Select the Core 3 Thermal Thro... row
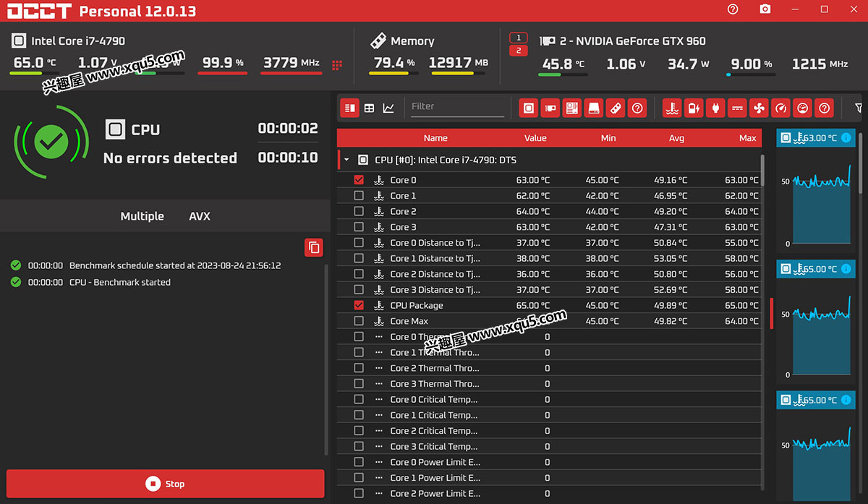Image resolution: width=868 pixels, height=504 pixels. tap(549, 384)
